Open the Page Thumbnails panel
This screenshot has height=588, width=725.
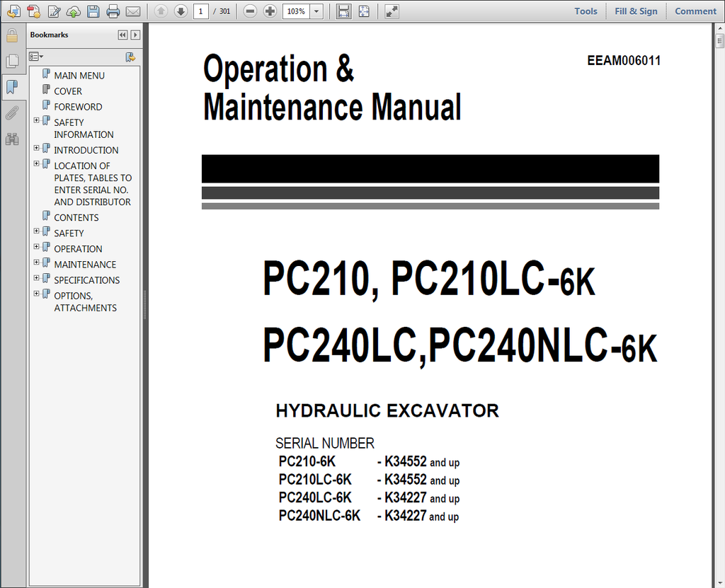13,61
